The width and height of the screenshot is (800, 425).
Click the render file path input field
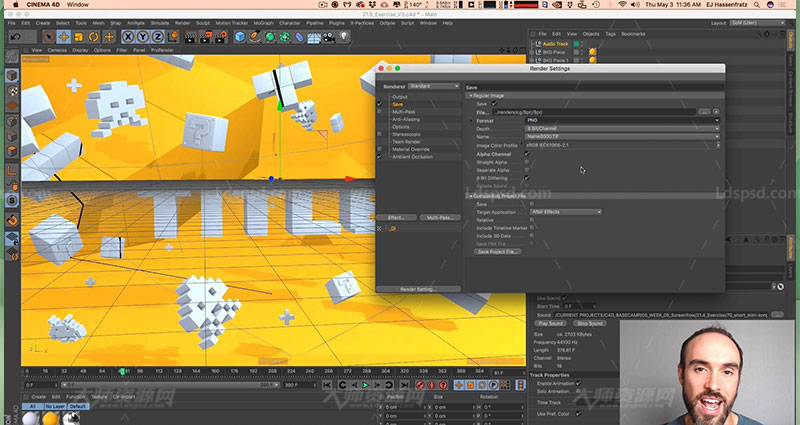coord(594,112)
